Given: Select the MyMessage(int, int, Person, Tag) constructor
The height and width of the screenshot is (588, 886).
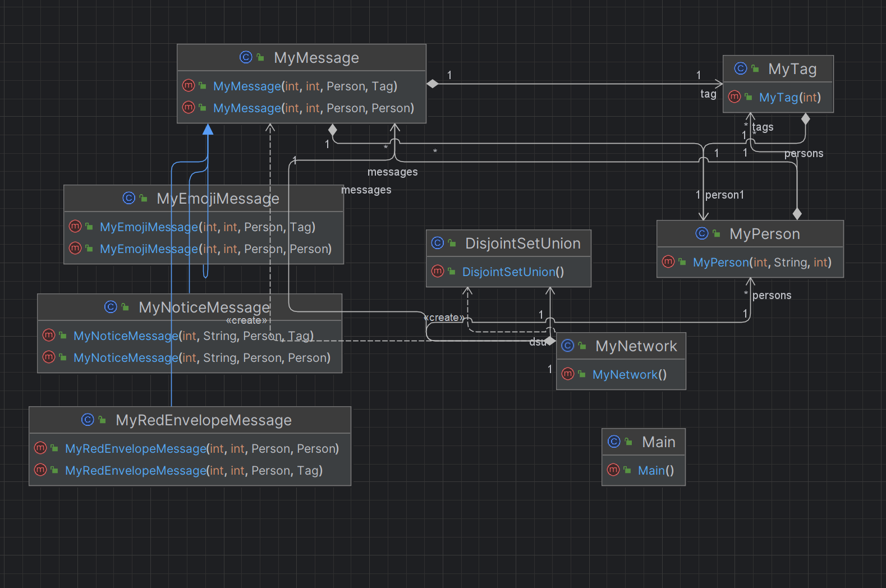Looking at the screenshot, I should pos(301,86).
